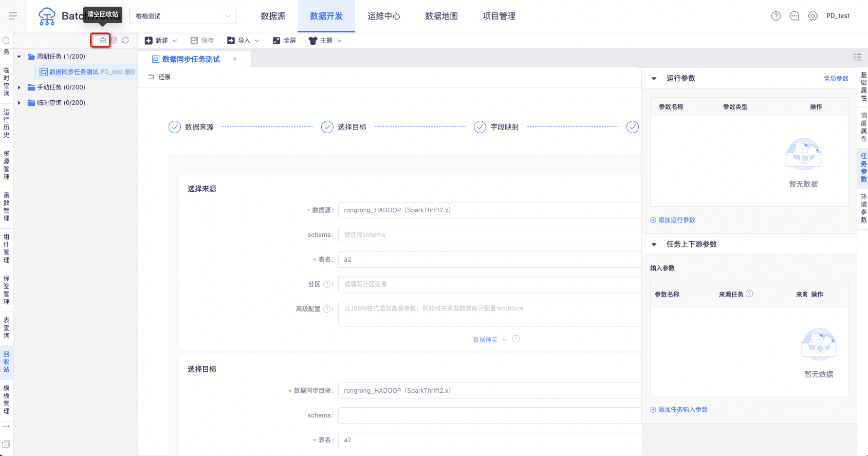Open the 组件管理 left sidebar tab
This screenshot has width=868, height=456.
pyautogui.click(x=6, y=248)
